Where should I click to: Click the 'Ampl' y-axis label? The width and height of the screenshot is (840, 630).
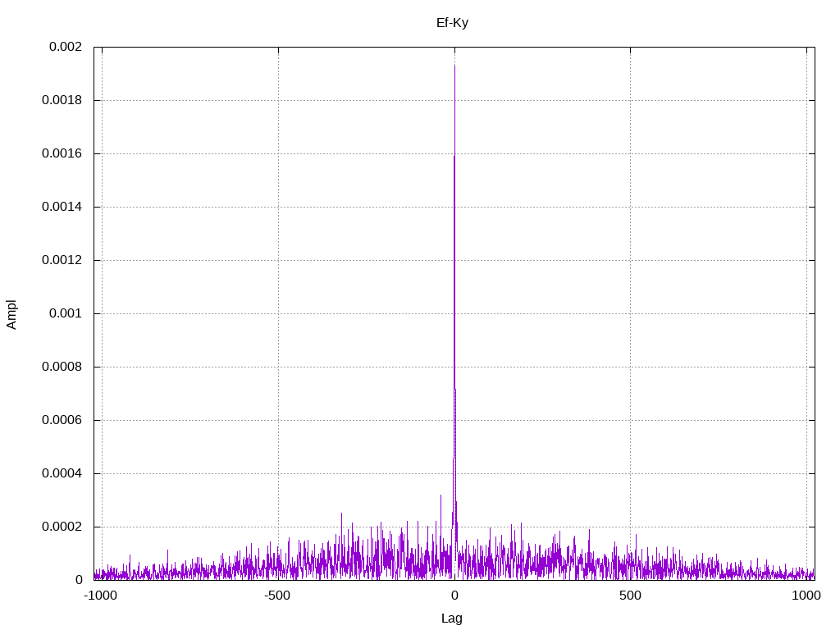[11, 314]
